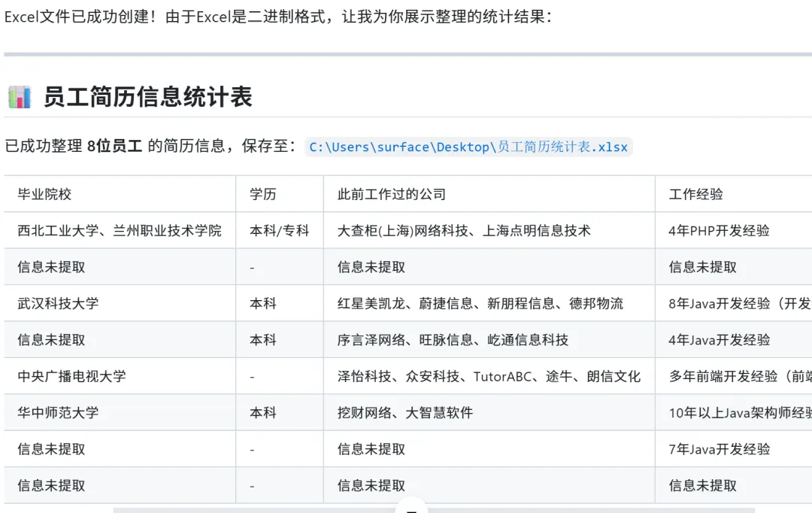This screenshot has width=812, height=513.
Task: Select the 4年Java开发经验 cell
Action: tap(733, 340)
